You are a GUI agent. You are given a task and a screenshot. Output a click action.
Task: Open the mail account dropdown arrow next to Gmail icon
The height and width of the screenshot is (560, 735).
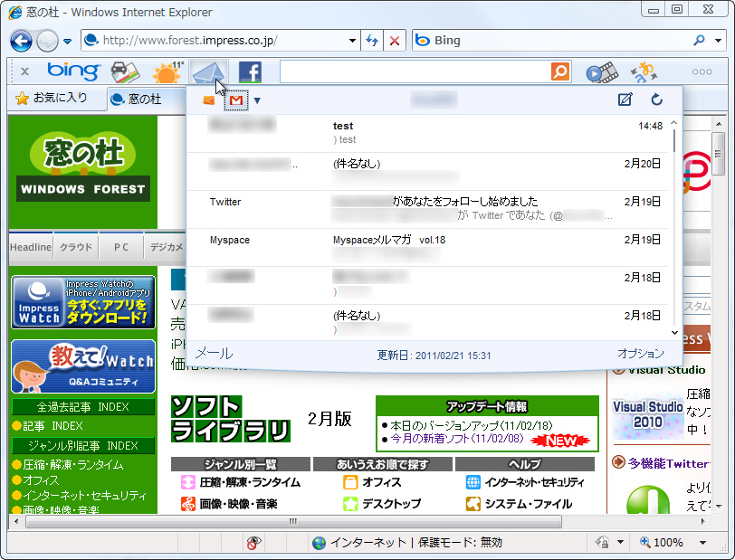coord(257,100)
